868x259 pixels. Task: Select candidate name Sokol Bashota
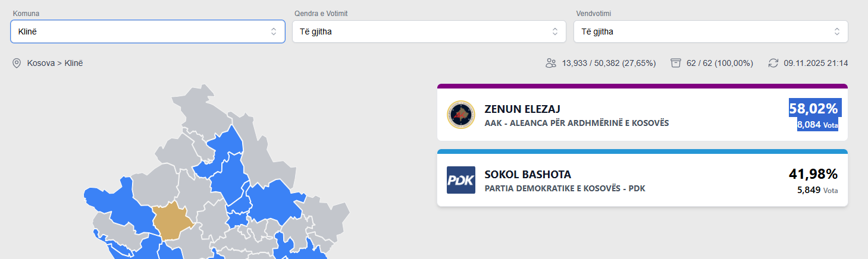(x=528, y=175)
